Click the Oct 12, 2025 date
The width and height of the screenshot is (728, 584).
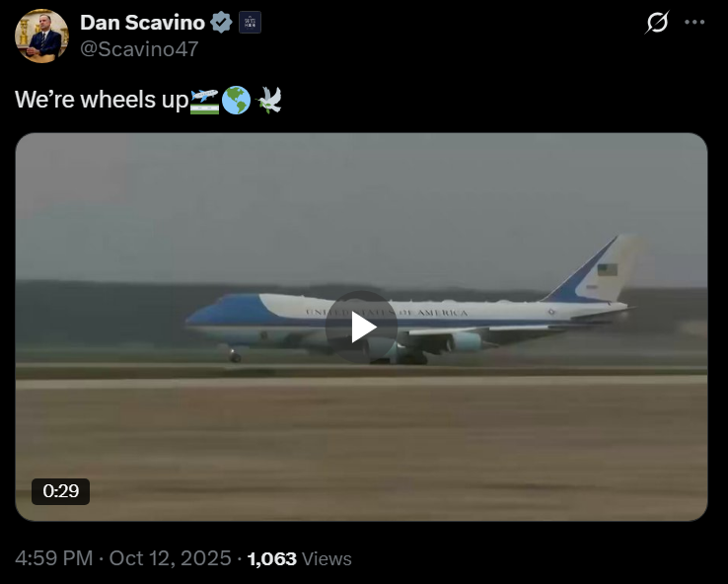pyautogui.click(x=170, y=558)
